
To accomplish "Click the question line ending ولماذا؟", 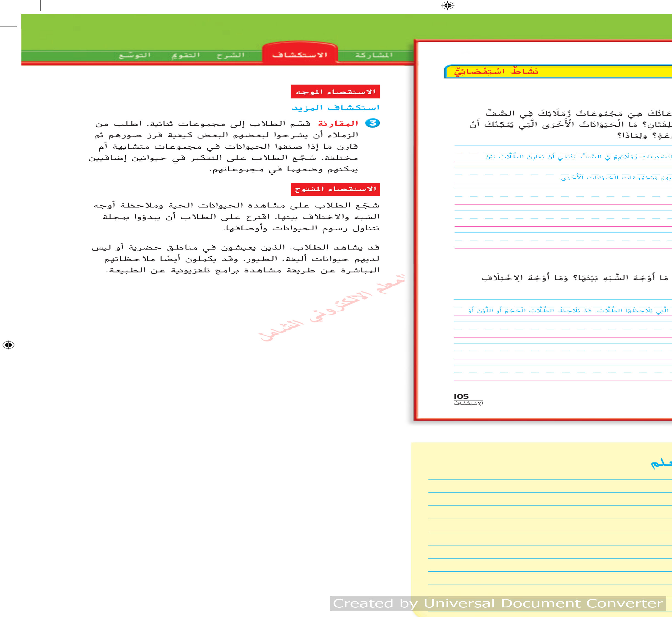I will 644,135.
